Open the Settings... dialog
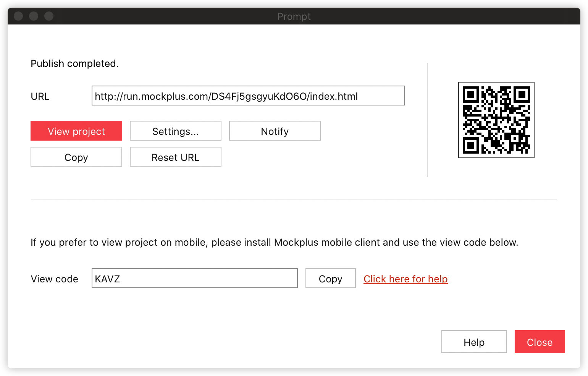This screenshot has width=588, height=376. point(176,131)
